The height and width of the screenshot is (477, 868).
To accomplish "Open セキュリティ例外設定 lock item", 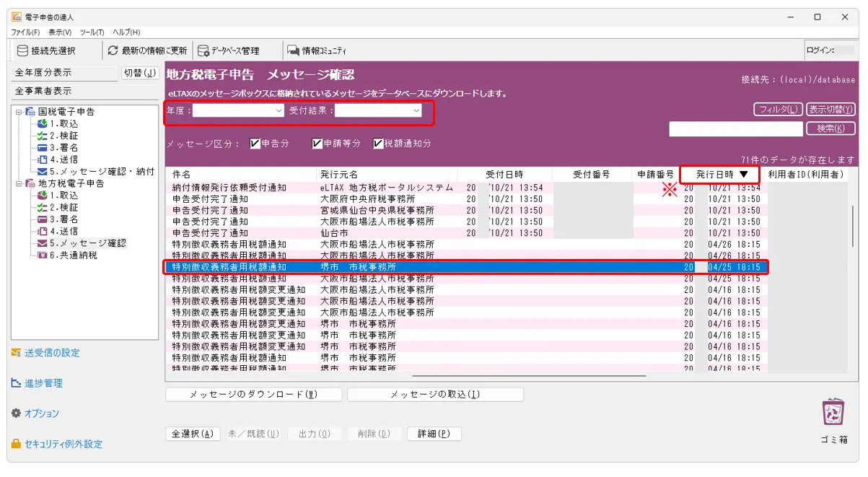I will coord(16,444).
